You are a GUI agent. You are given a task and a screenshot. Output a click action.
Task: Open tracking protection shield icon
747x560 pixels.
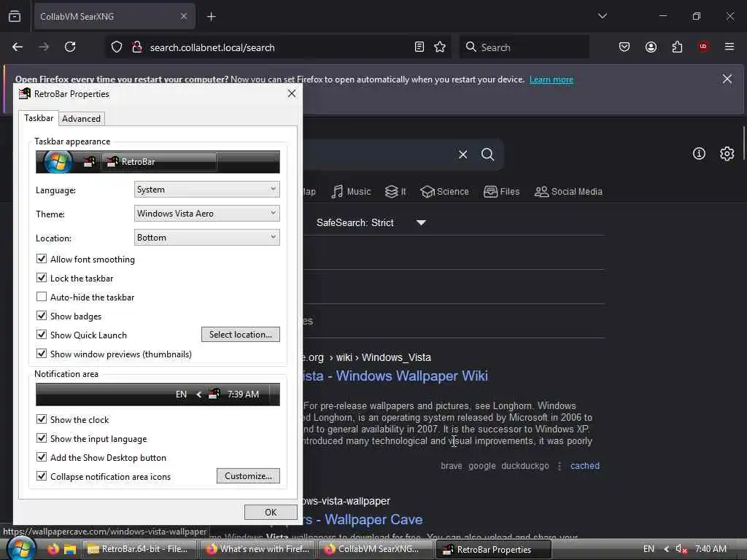(117, 47)
